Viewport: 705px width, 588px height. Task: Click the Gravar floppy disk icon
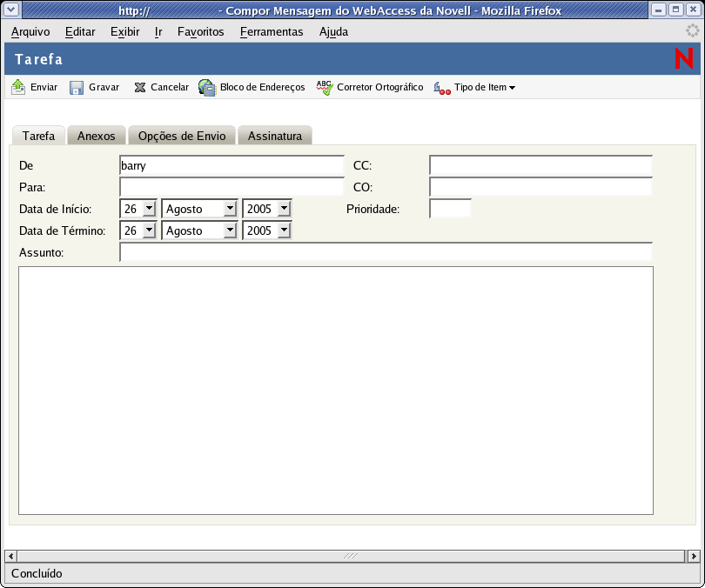click(77, 88)
